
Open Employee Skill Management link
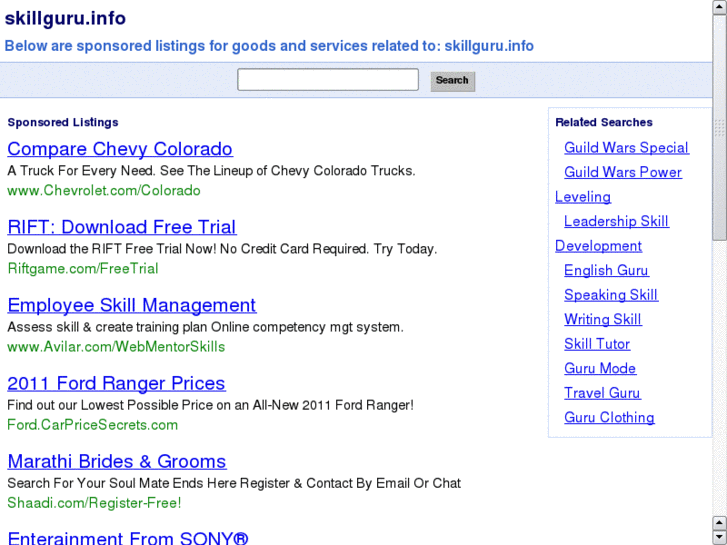pos(132,305)
